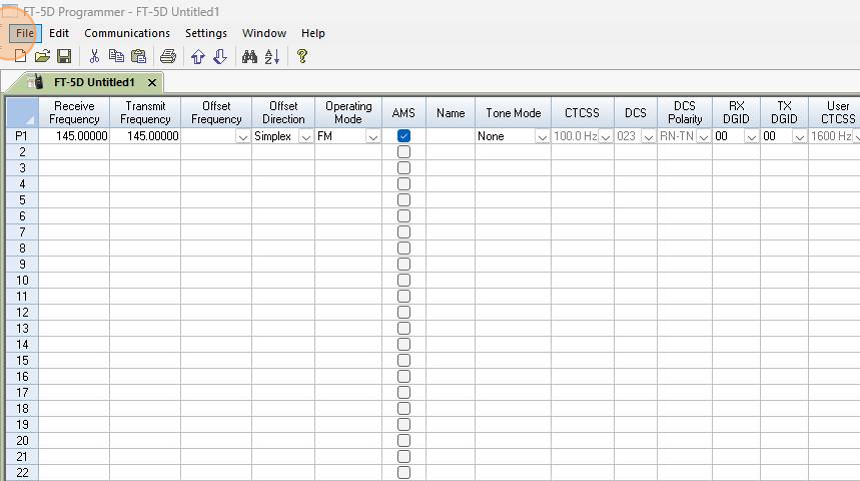Open the Communications menu
This screenshot has height=481, width=860.
[127, 33]
